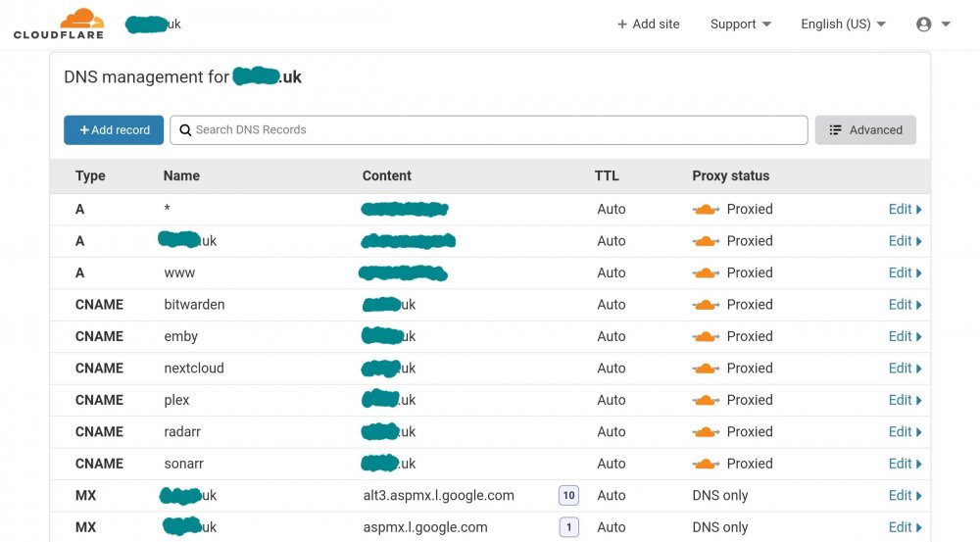Open the English (US) language dropdown
This screenshot has height=542, width=980.
[x=844, y=24]
